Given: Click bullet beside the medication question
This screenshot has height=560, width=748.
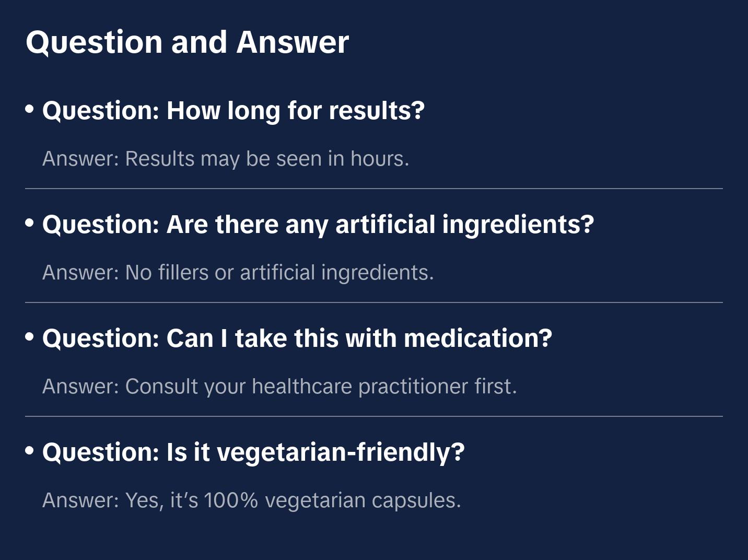Looking at the screenshot, I should click(30, 337).
